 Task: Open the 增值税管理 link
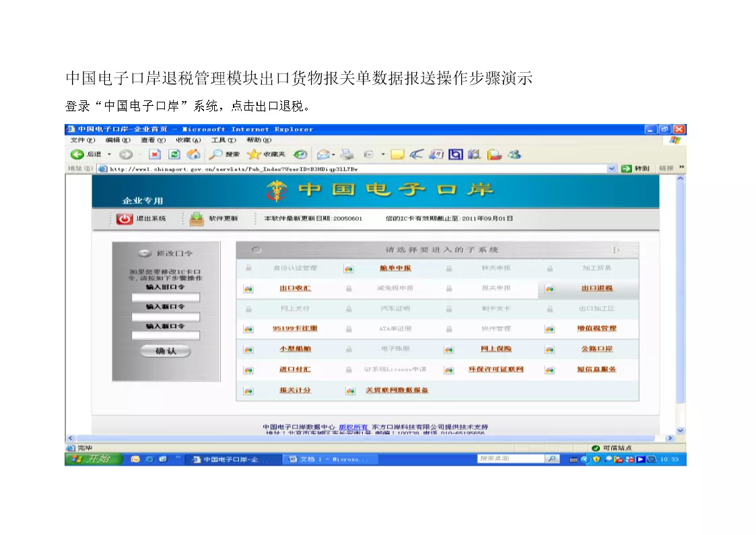pos(597,329)
